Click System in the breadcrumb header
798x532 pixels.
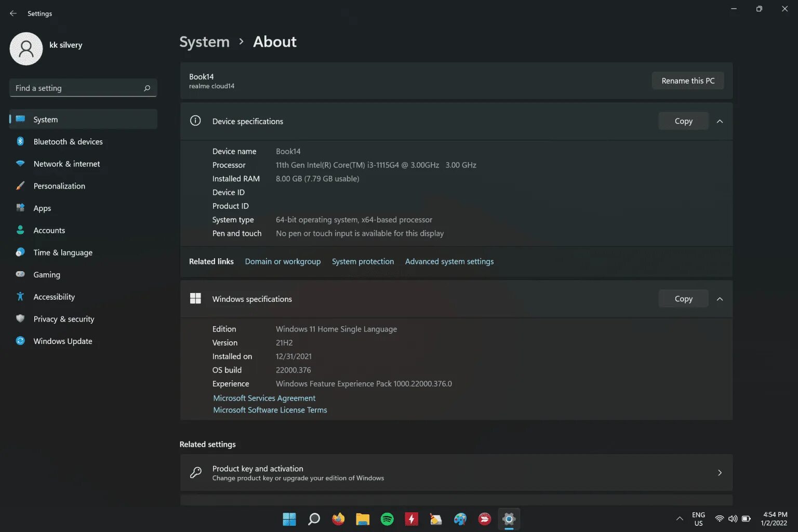tap(204, 42)
